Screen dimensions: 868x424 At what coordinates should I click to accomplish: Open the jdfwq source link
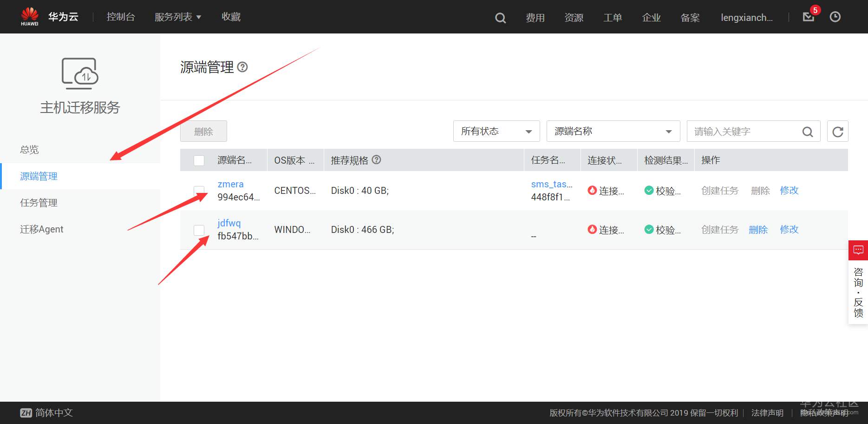[x=229, y=223]
